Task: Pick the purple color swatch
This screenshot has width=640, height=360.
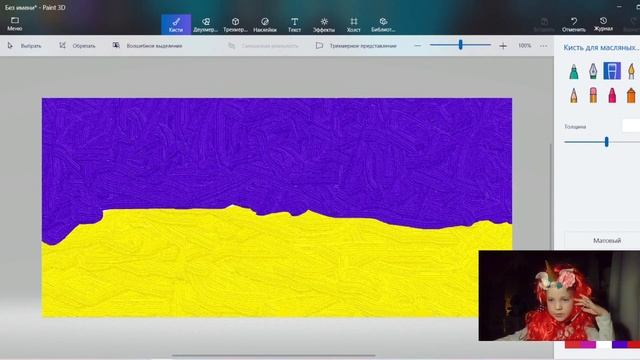Action: [x=620, y=344]
